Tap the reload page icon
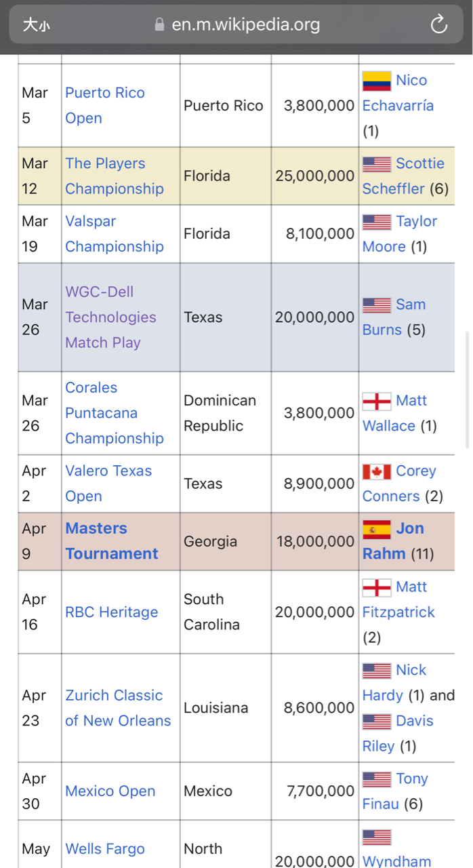Viewport: 473px width, 868px height. (439, 25)
